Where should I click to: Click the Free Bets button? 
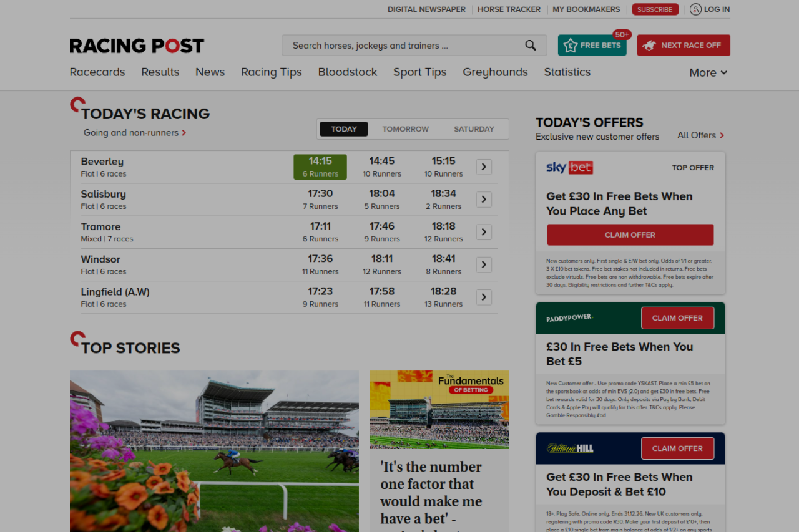tap(592, 45)
